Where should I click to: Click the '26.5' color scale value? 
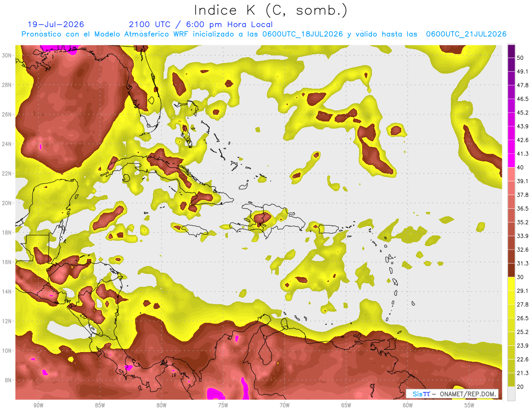pos(522,318)
